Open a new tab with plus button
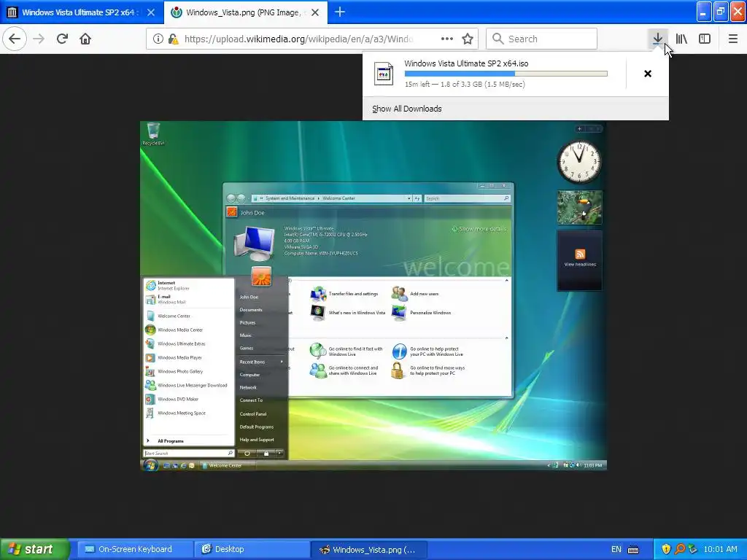Screen dimensions: 747x560 pyautogui.click(x=340, y=12)
